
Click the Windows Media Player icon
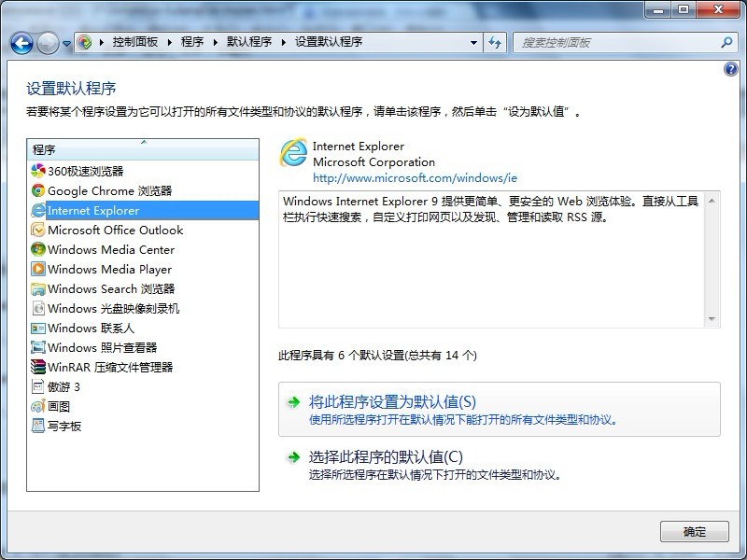click(x=38, y=269)
